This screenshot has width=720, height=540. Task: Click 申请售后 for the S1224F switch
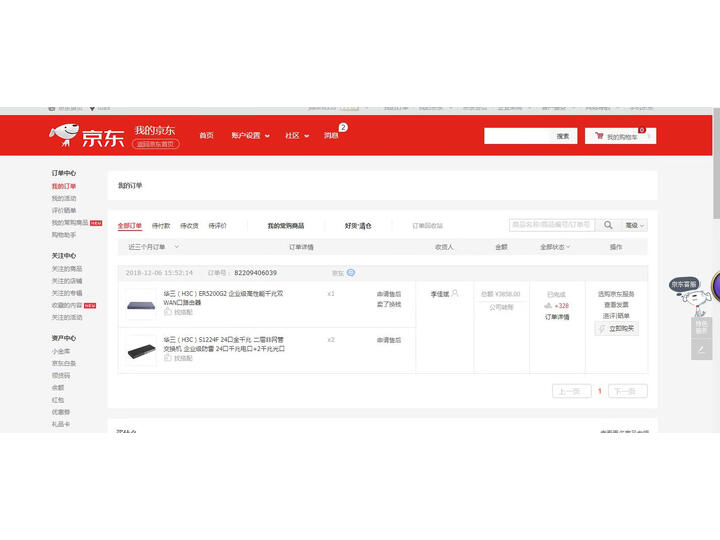click(389, 340)
